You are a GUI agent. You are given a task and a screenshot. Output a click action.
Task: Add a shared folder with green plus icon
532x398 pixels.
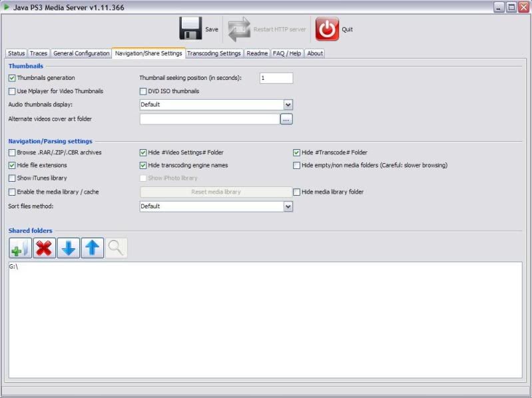(x=21, y=248)
